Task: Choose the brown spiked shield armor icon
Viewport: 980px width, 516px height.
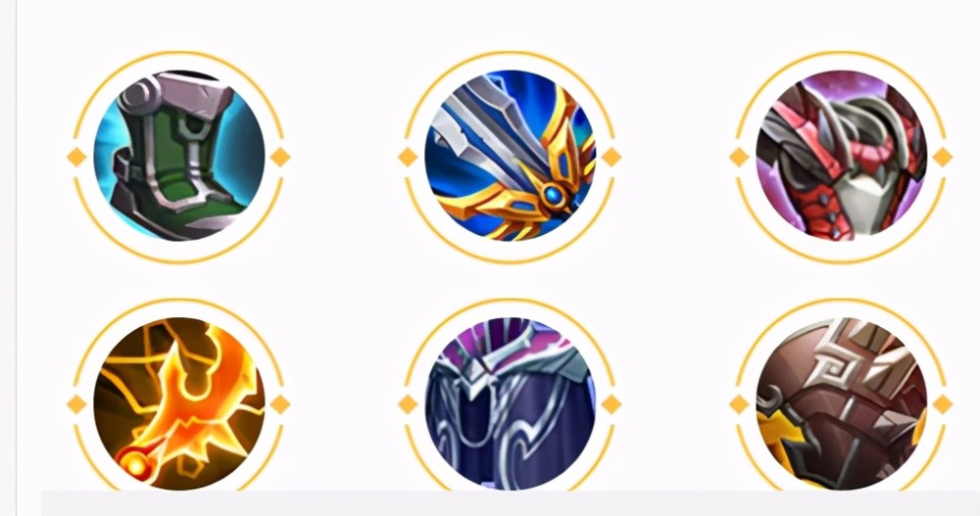Action: [x=841, y=403]
